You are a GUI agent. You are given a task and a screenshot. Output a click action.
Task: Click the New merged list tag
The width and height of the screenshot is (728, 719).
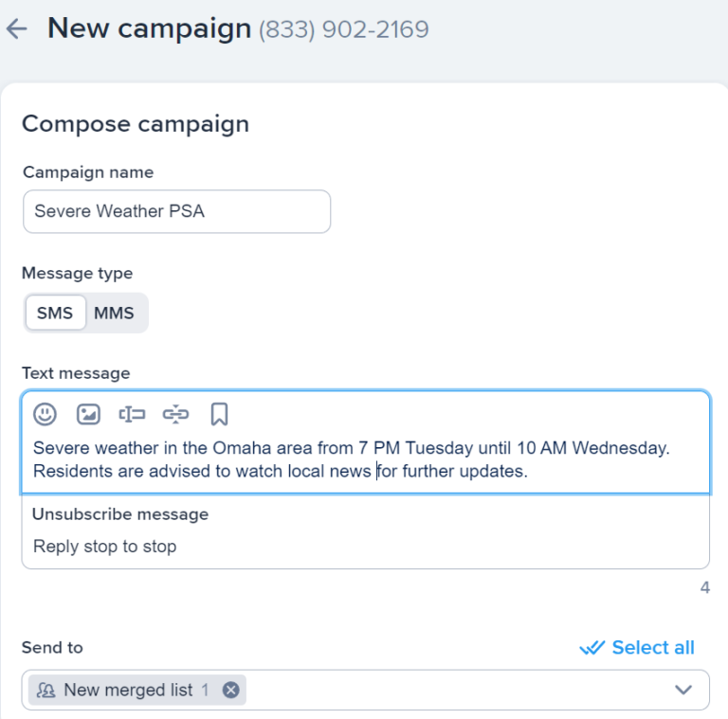coord(128,691)
